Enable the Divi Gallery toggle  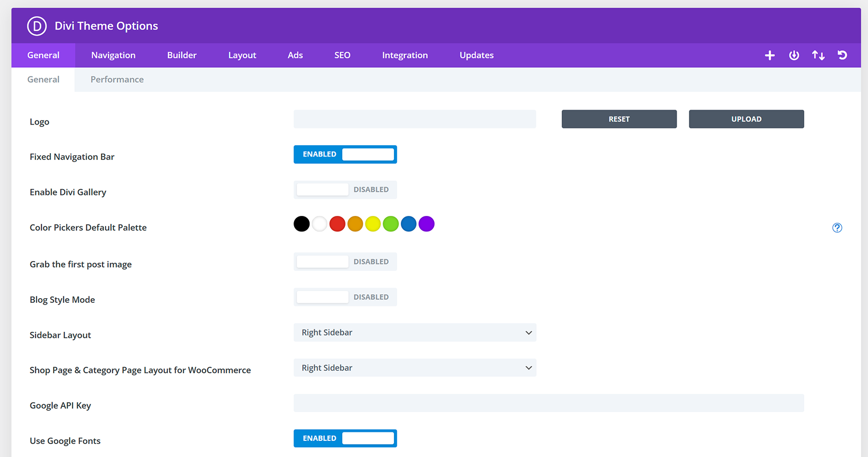click(x=345, y=190)
